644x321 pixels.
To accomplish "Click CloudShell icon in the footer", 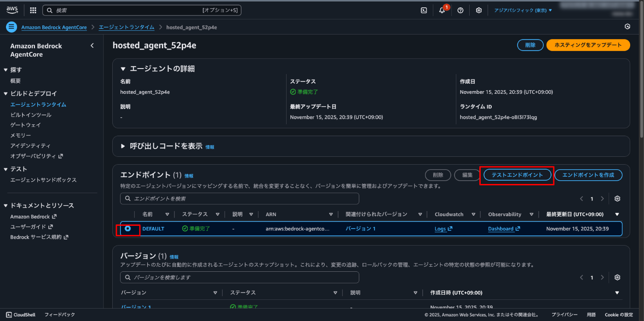I will 9,315.
